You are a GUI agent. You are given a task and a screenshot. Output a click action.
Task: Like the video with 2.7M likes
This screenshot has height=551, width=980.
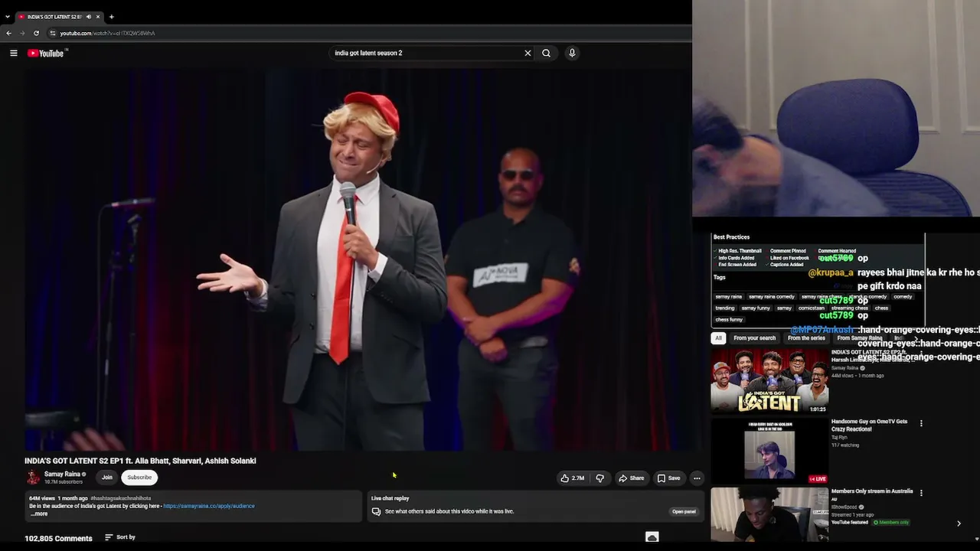573,478
